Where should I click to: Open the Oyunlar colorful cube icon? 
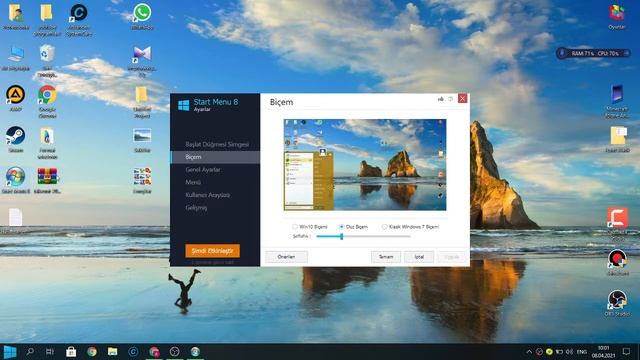pos(617,16)
